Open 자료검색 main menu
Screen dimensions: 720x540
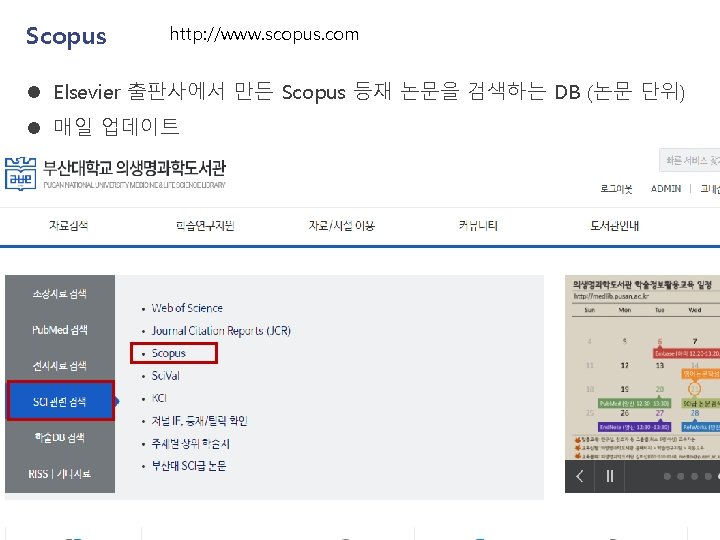click(x=69, y=225)
